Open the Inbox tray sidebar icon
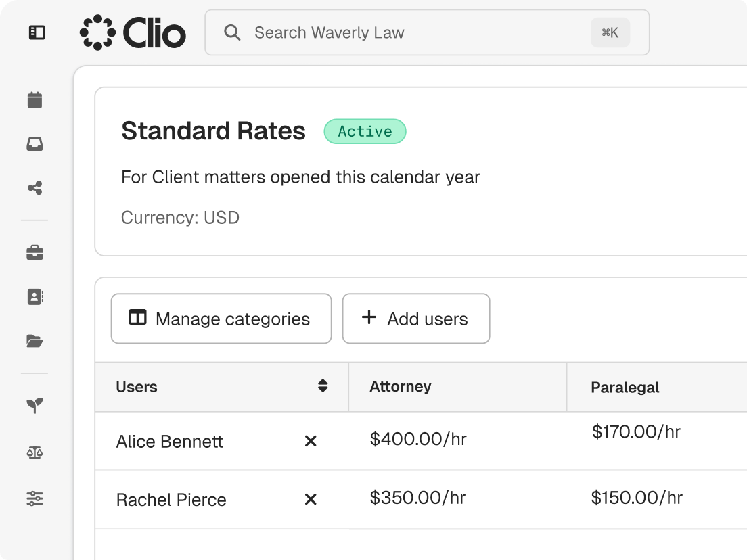Image resolution: width=747 pixels, height=560 pixels. tap(35, 144)
